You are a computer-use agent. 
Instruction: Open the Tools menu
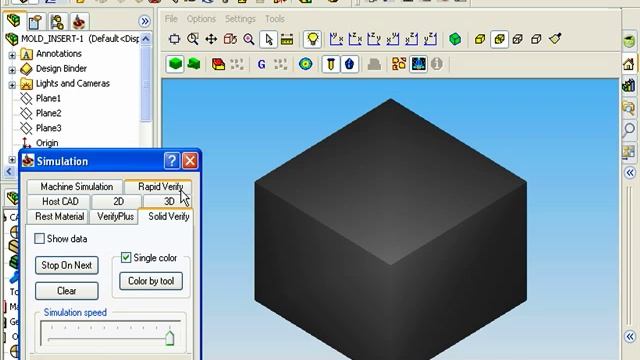(275, 19)
